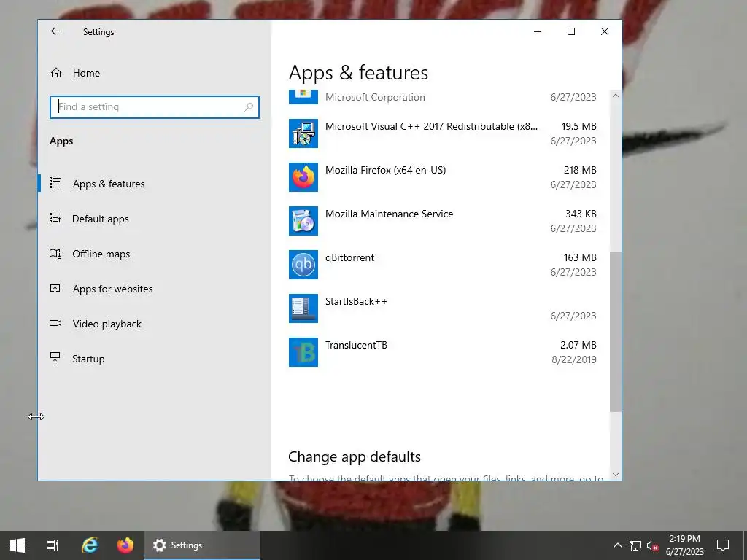
Task: Select TranslucentTB app entry
Action: (x=443, y=352)
